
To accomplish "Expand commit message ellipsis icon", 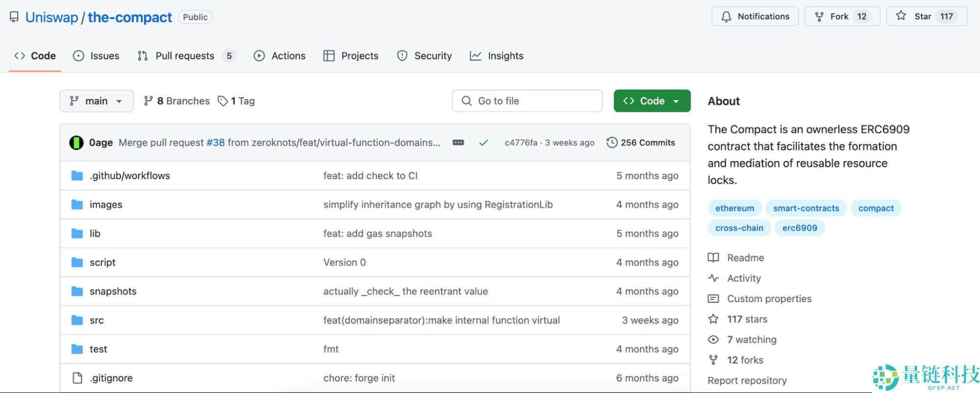I will [x=458, y=143].
